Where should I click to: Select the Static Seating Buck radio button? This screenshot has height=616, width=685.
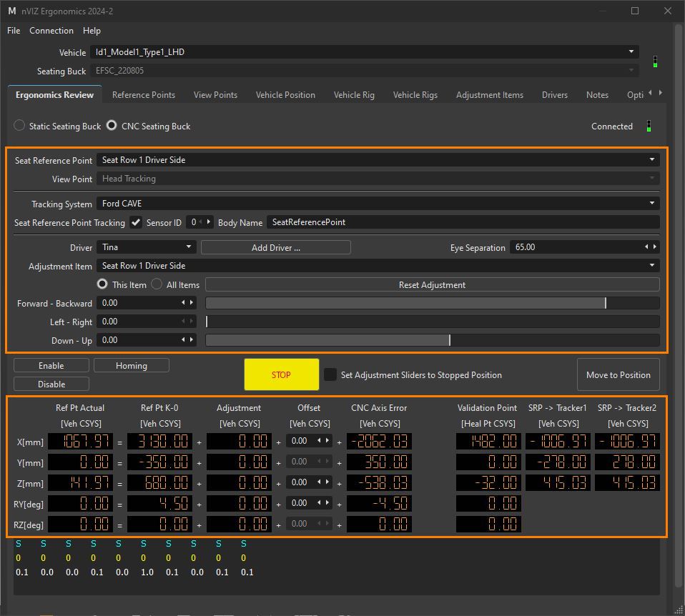click(x=19, y=126)
